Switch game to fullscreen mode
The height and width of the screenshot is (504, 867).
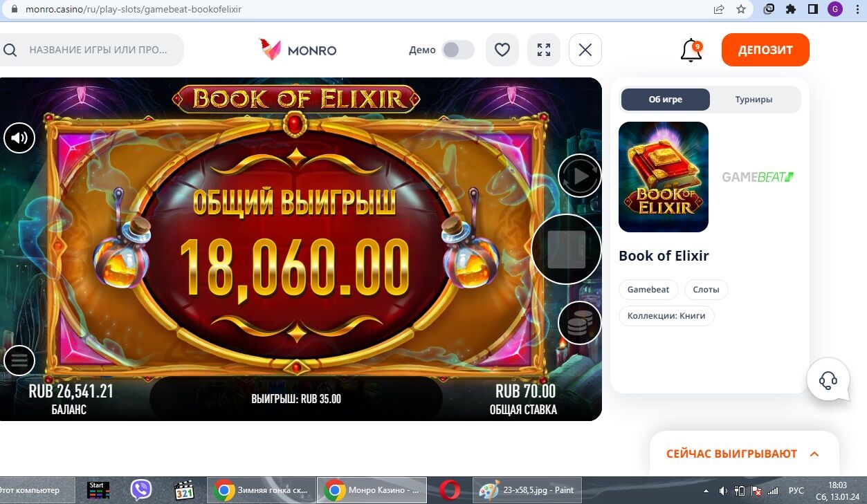(544, 50)
